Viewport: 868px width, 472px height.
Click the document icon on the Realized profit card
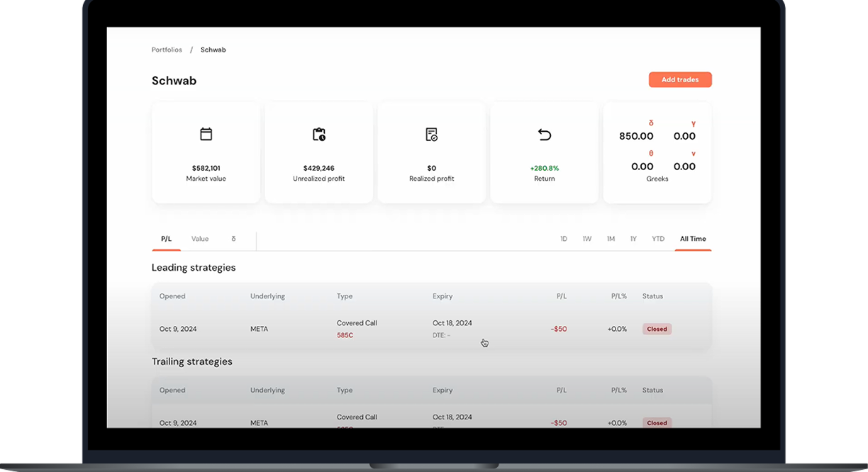431,134
